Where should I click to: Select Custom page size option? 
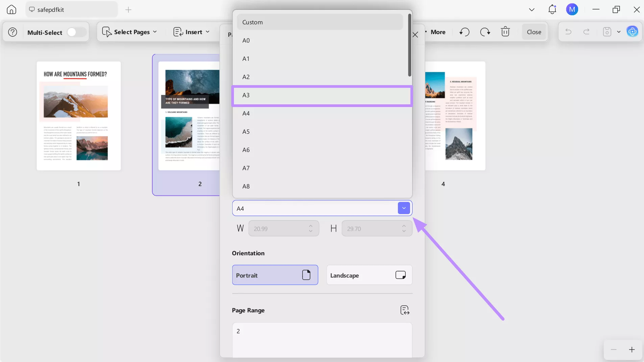point(320,22)
